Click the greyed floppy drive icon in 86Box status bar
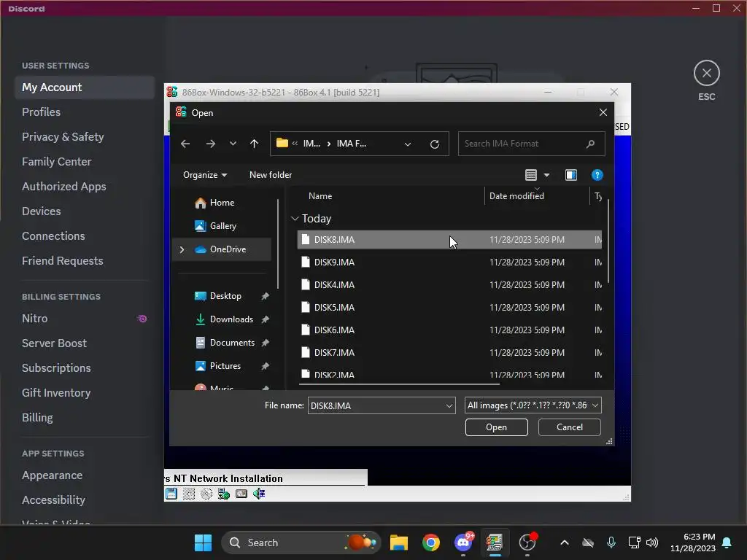The height and width of the screenshot is (560, 747). click(x=189, y=494)
